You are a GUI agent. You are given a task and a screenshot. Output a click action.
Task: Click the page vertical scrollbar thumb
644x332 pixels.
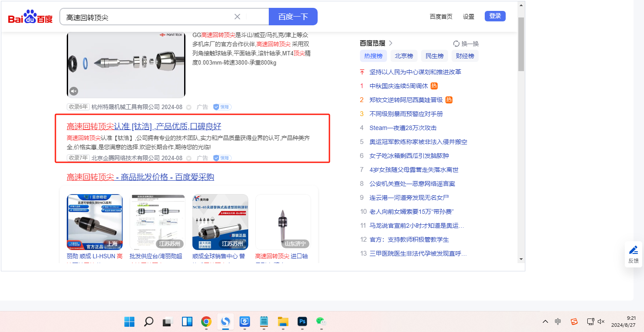521,44
